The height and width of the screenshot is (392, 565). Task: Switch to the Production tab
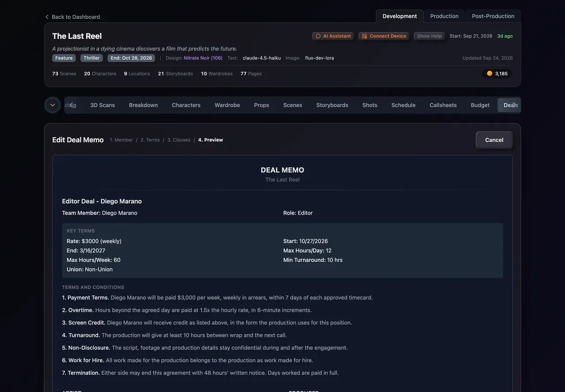coord(444,16)
